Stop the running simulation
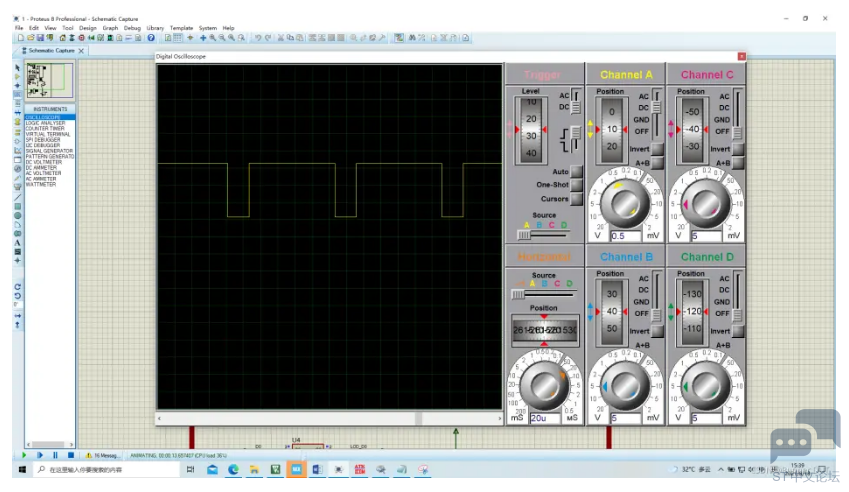 click(x=70, y=455)
